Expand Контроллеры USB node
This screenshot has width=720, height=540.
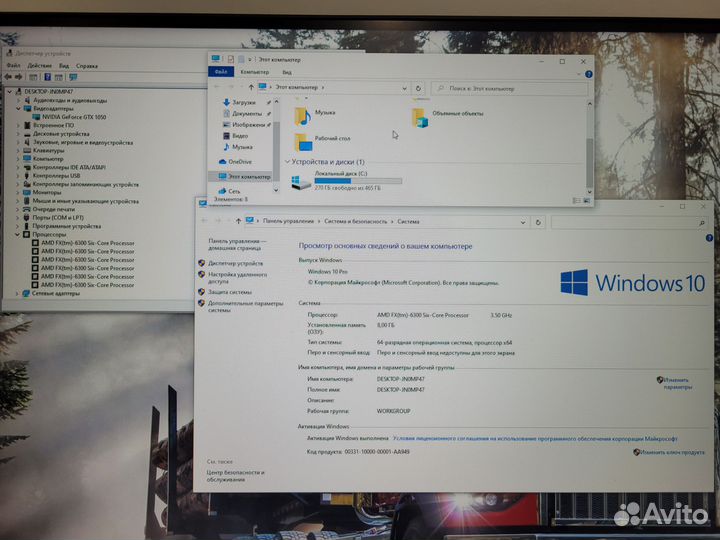coord(18,175)
